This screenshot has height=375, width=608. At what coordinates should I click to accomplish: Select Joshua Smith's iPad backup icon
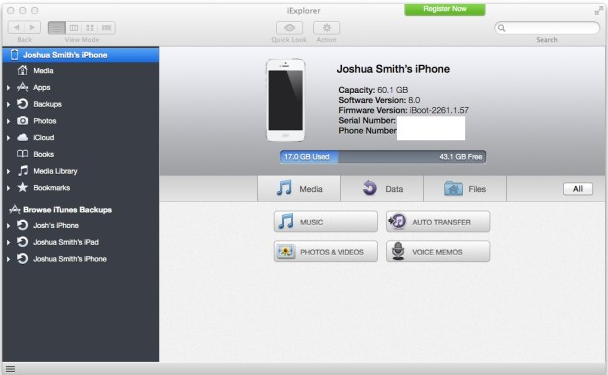pos(22,242)
